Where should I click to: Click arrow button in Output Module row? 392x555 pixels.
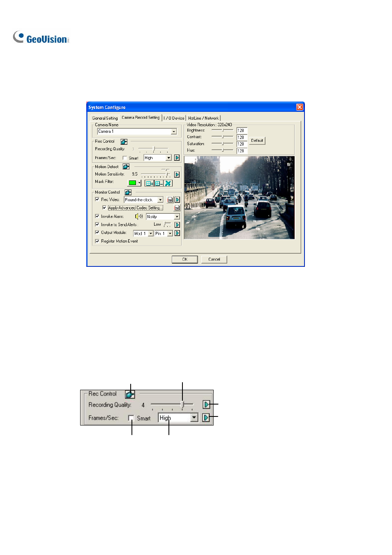point(177,233)
